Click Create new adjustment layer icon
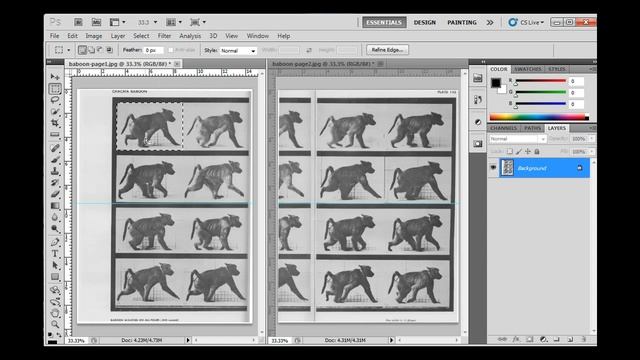 pos(543,339)
